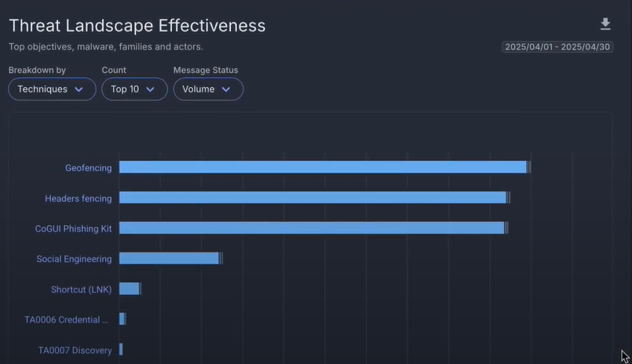Select the Social Engineering label
This screenshot has height=364, width=632.
pos(74,259)
